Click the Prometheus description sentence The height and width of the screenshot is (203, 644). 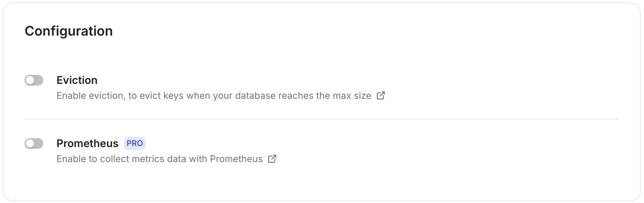(x=160, y=159)
